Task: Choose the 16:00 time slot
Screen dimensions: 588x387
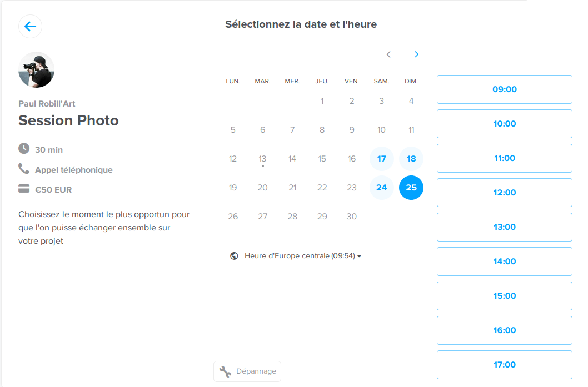Action: click(x=504, y=330)
